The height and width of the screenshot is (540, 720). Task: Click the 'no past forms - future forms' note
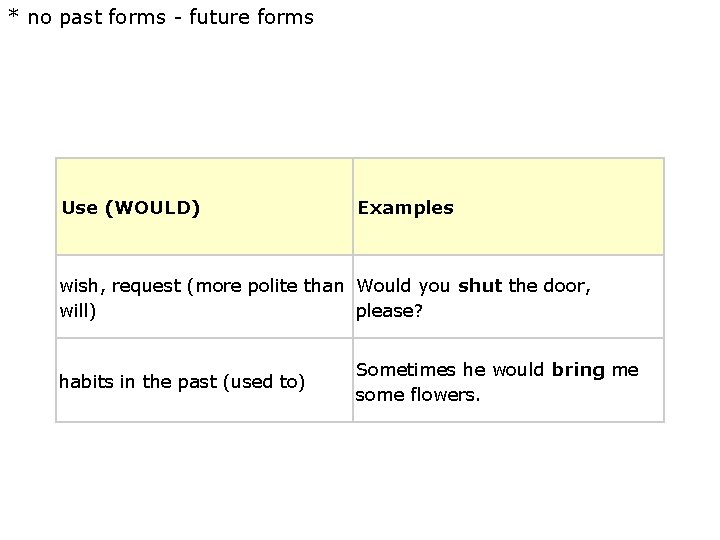170,17
